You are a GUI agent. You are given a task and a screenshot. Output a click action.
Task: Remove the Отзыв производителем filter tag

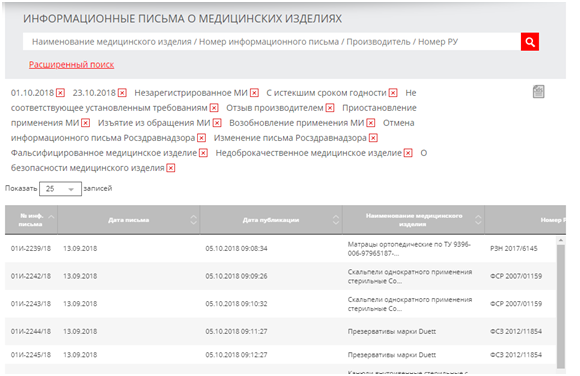[330, 108]
